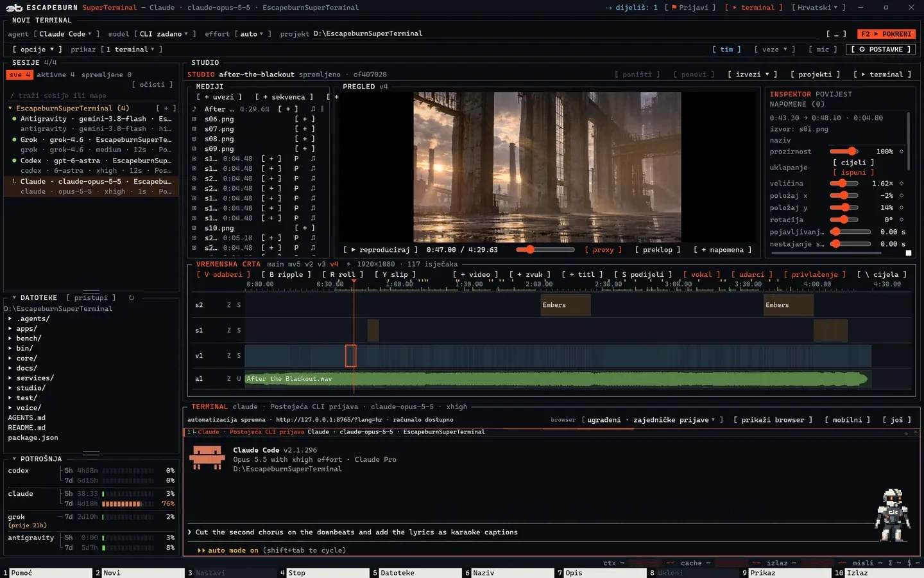Click the plus icon after timeline version v4
Screen dimensions: 924x578
tap(349, 264)
